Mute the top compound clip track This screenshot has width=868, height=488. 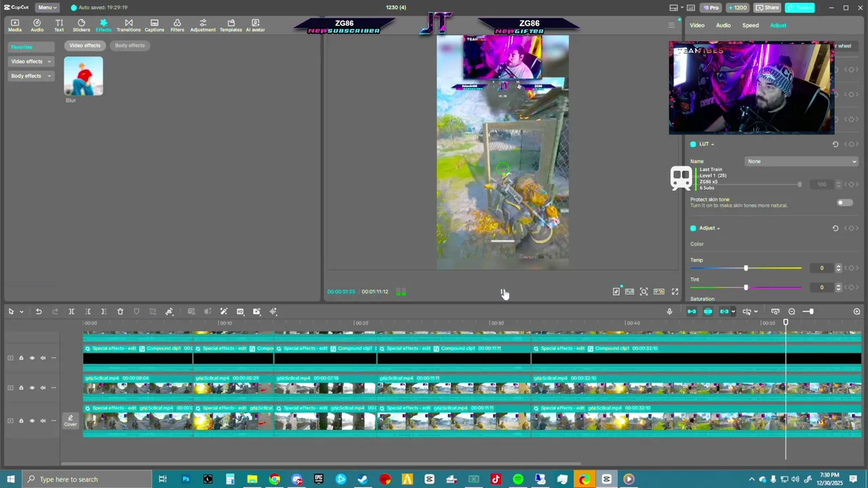click(x=43, y=358)
